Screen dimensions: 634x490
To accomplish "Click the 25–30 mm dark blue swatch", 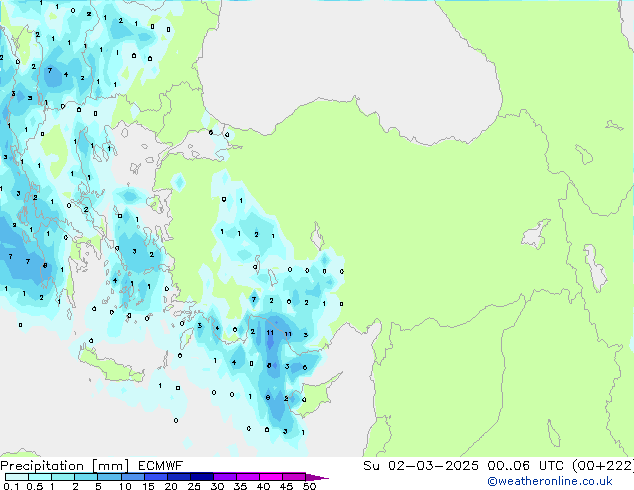I will (202, 477).
